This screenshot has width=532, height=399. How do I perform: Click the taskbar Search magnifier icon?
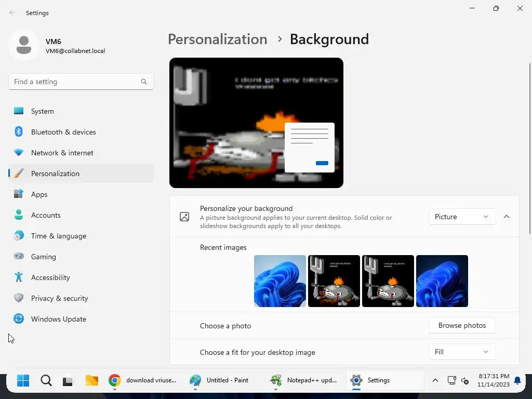tap(46, 380)
